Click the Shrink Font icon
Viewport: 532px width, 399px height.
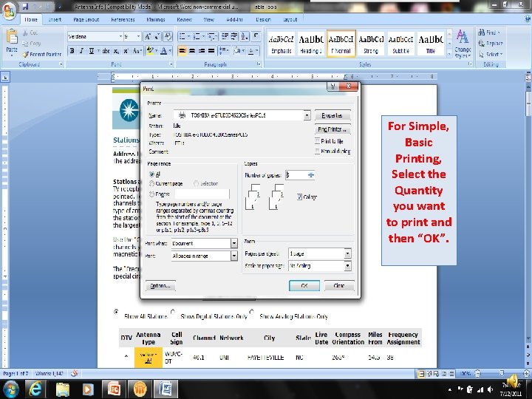[x=157, y=37]
